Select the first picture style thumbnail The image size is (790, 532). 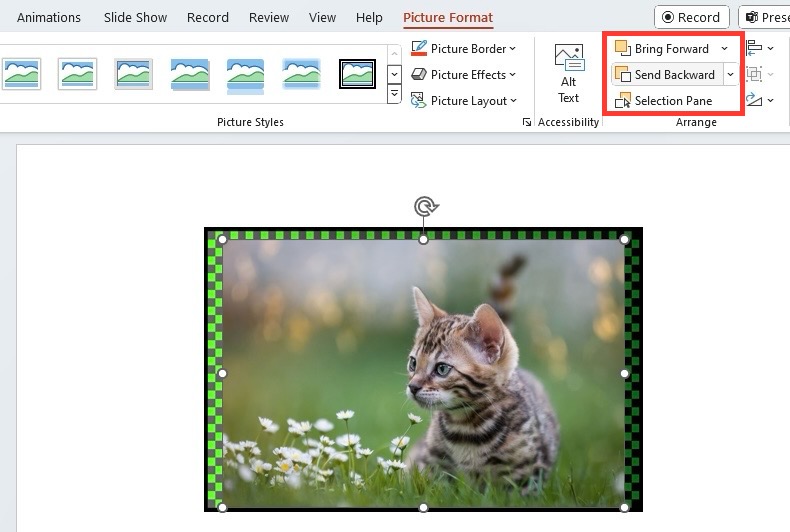pos(21,74)
